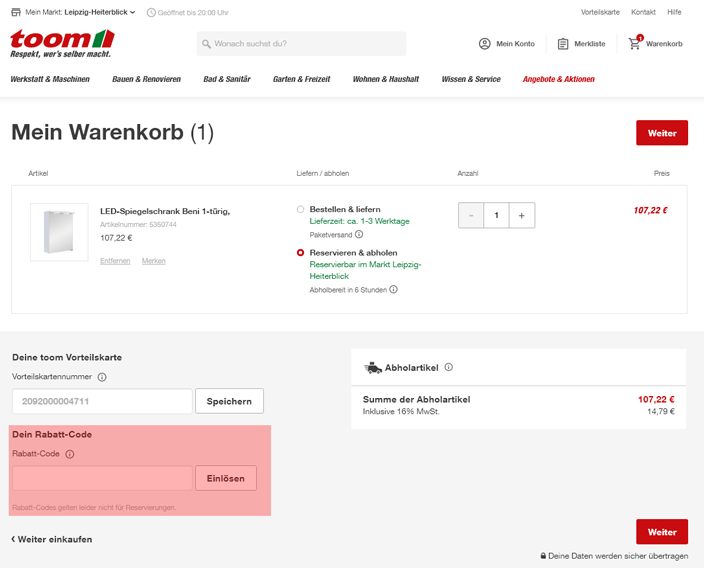
Task: Open Bauen & Renovieren menu
Action: tap(146, 79)
